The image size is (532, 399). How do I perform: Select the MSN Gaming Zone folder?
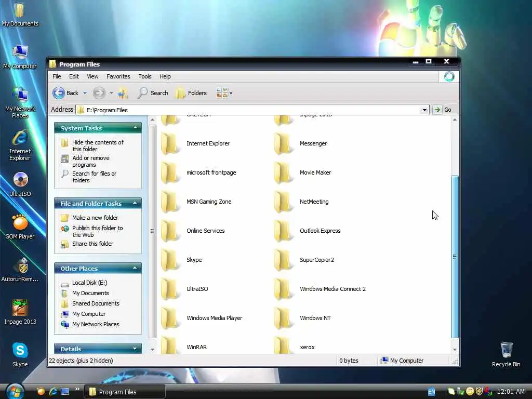click(x=196, y=202)
